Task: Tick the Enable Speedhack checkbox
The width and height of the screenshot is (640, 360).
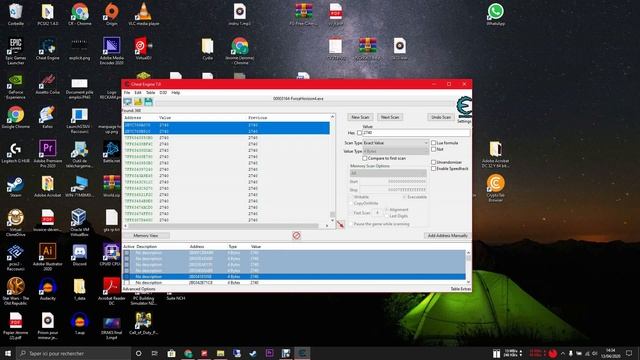Action: [433, 168]
